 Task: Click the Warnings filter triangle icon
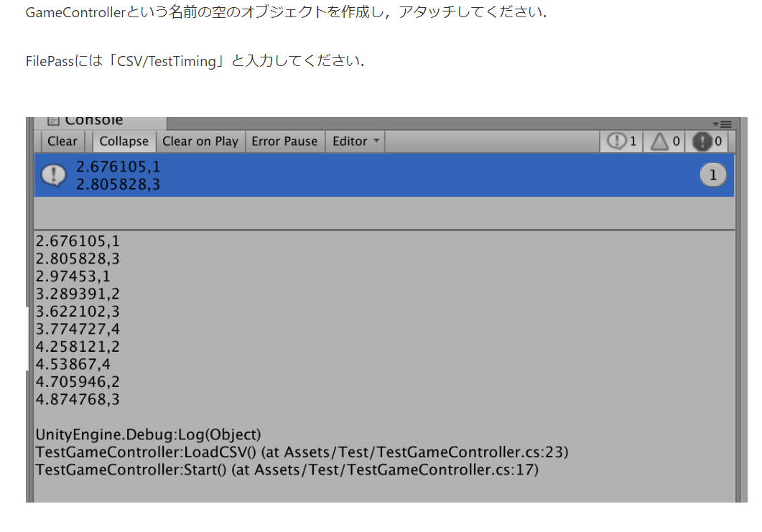[x=660, y=141]
